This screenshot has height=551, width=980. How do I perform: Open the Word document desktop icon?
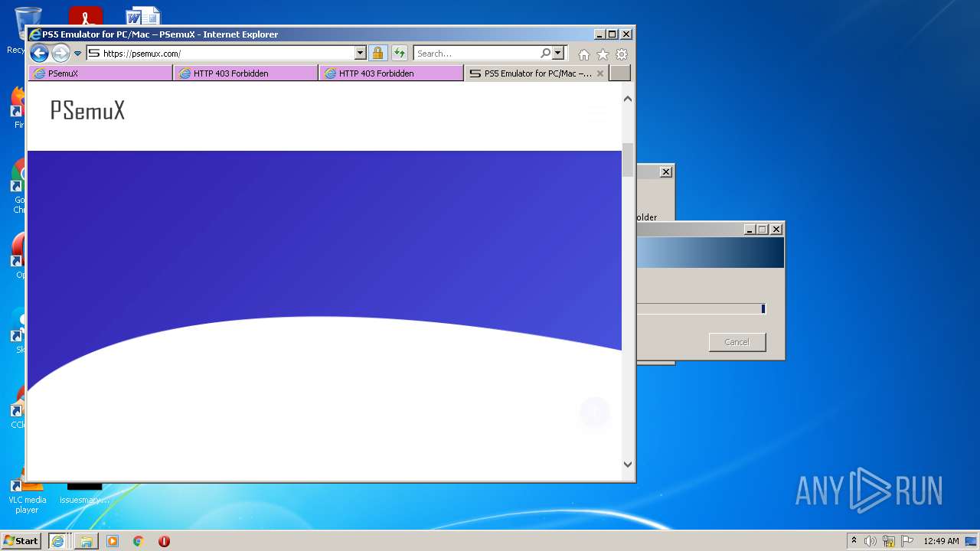(x=143, y=16)
